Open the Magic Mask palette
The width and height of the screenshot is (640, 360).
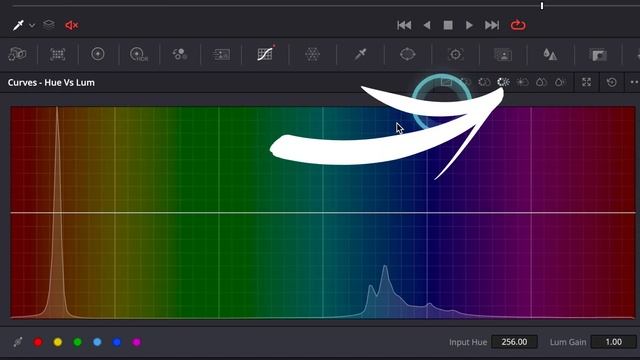tap(503, 54)
